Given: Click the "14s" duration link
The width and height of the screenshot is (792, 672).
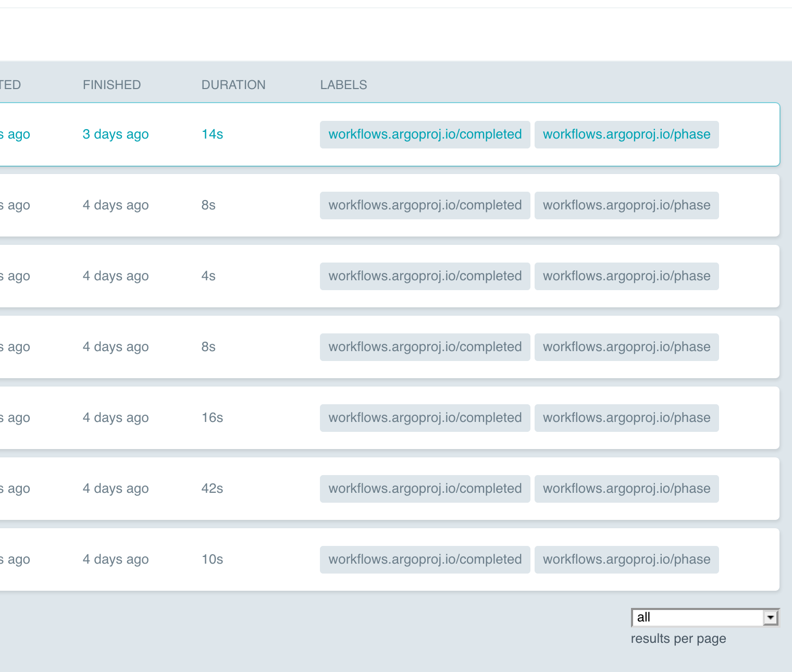Looking at the screenshot, I should click(x=211, y=134).
